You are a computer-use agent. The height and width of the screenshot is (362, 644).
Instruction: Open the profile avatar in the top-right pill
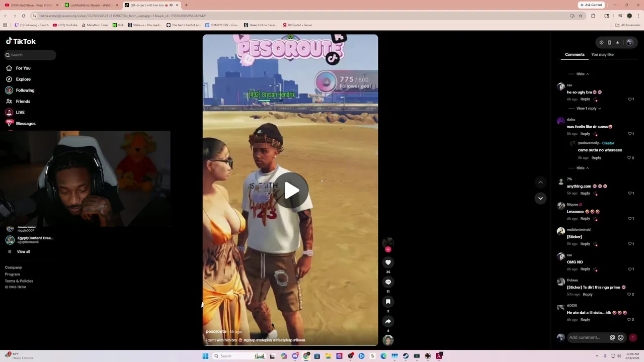[629, 43]
